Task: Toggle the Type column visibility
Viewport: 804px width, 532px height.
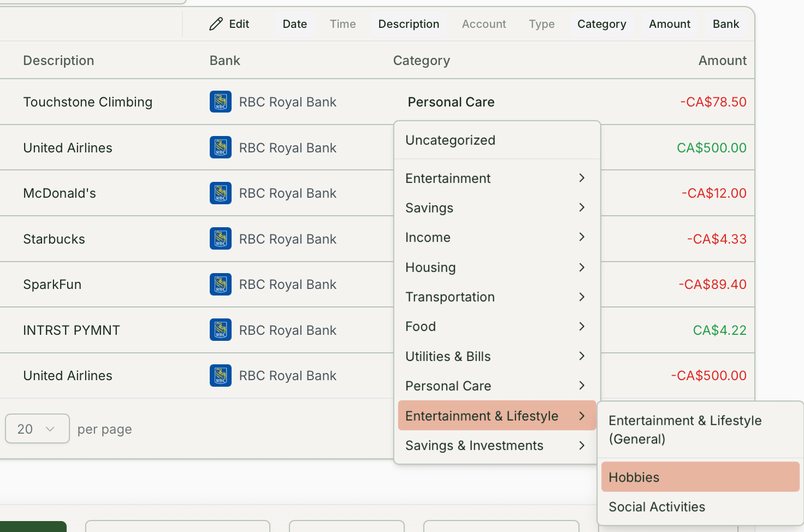Action: pos(542,24)
